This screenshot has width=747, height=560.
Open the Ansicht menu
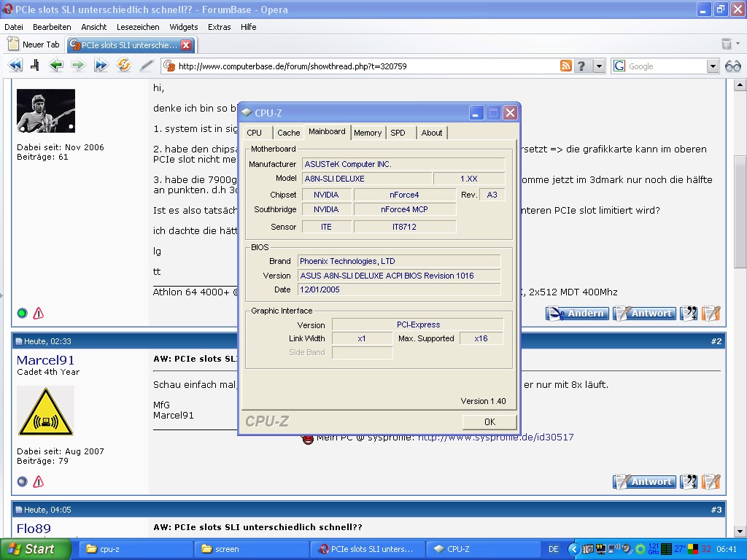tap(94, 27)
